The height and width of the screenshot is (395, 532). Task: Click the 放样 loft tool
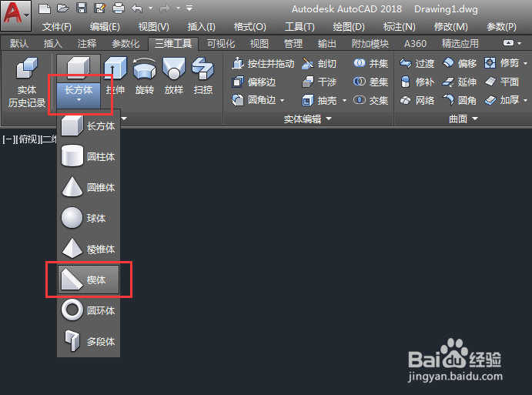(174, 75)
